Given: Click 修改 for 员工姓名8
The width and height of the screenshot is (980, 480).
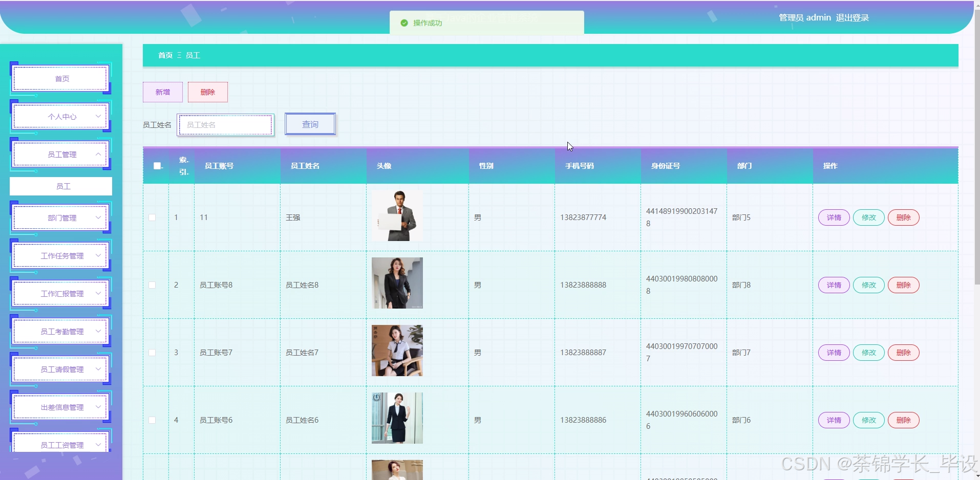Looking at the screenshot, I should click(869, 285).
